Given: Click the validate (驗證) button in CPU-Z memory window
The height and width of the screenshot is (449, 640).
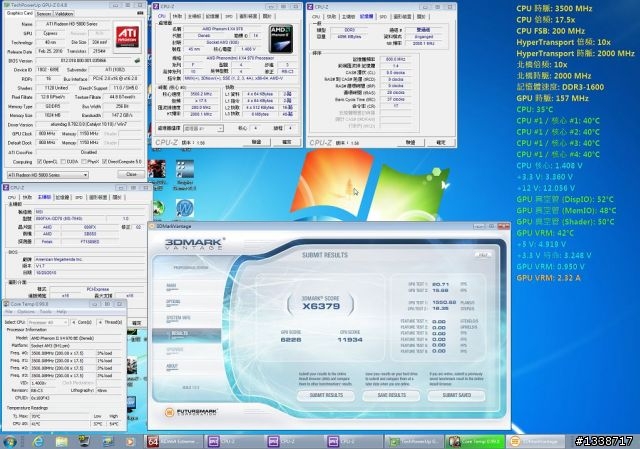Looking at the screenshot, I should tap(411, 142).
